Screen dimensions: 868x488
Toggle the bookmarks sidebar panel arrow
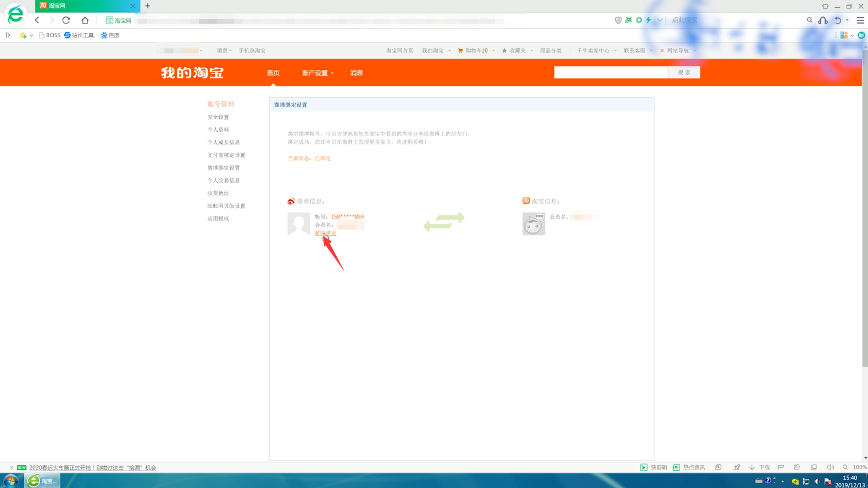click(8, 35)
